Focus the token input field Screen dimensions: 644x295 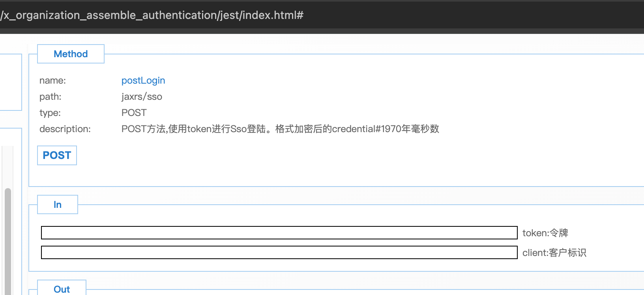tap(279, 233)
